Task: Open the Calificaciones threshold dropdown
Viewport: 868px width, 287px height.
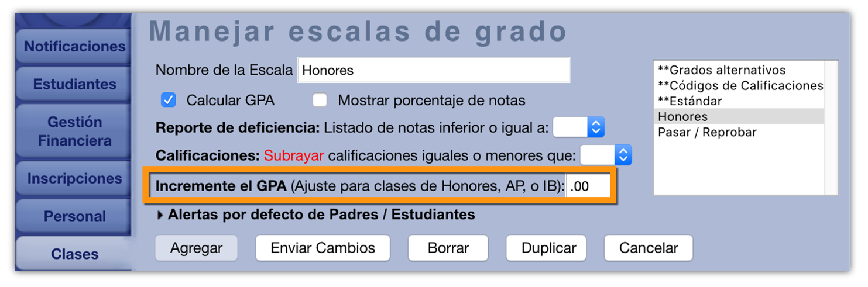Action: point(606,155)
